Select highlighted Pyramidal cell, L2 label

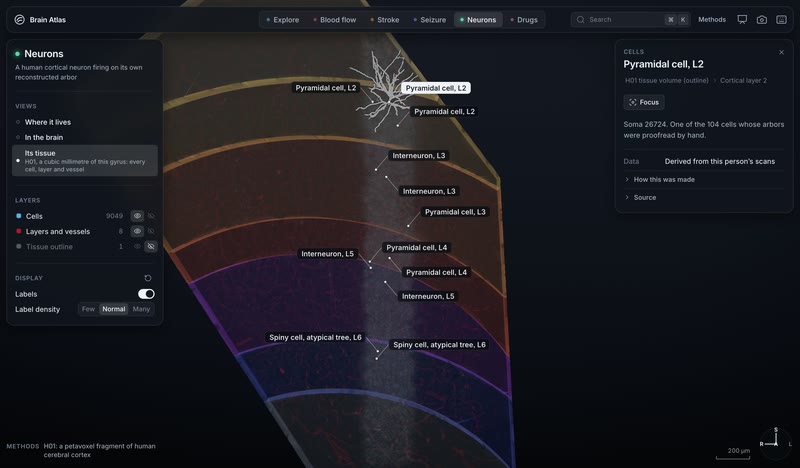pos(436,88)
